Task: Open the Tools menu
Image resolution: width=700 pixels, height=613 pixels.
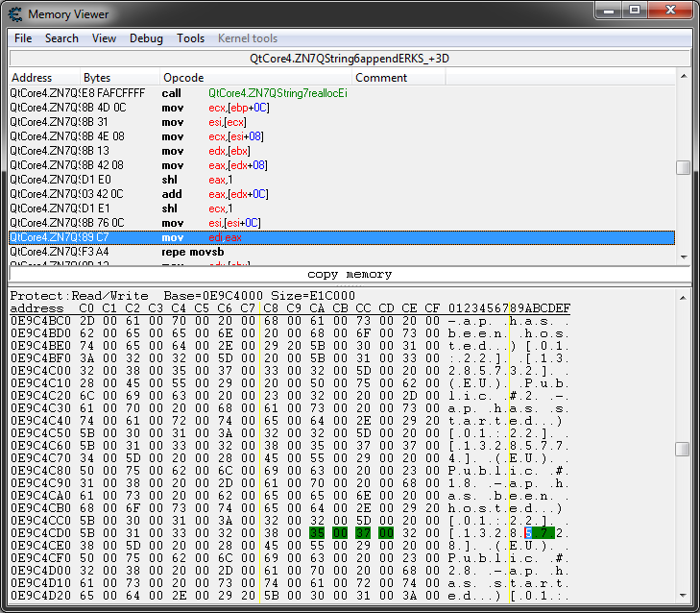Action: [x=190, y=38]
